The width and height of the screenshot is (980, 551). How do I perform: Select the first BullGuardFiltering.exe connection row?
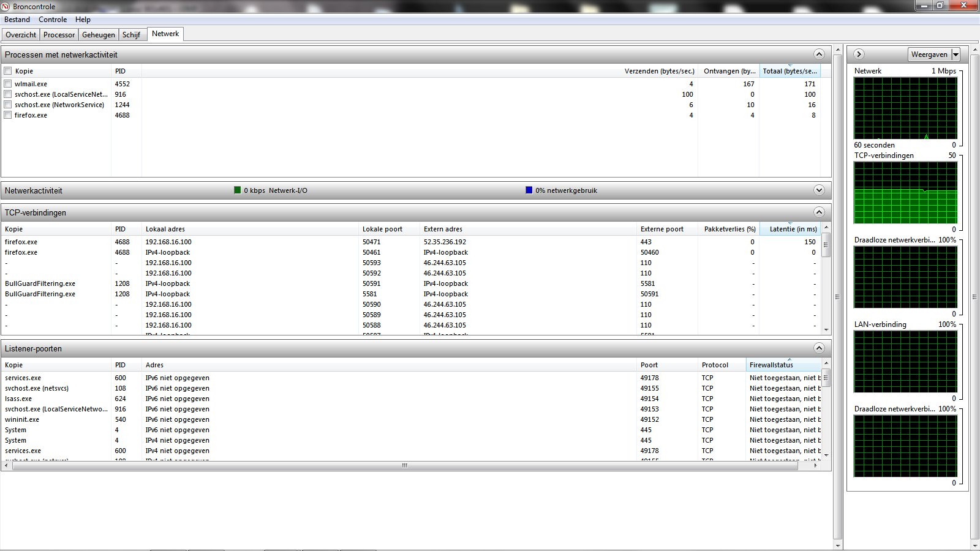(x=411, y=283)
